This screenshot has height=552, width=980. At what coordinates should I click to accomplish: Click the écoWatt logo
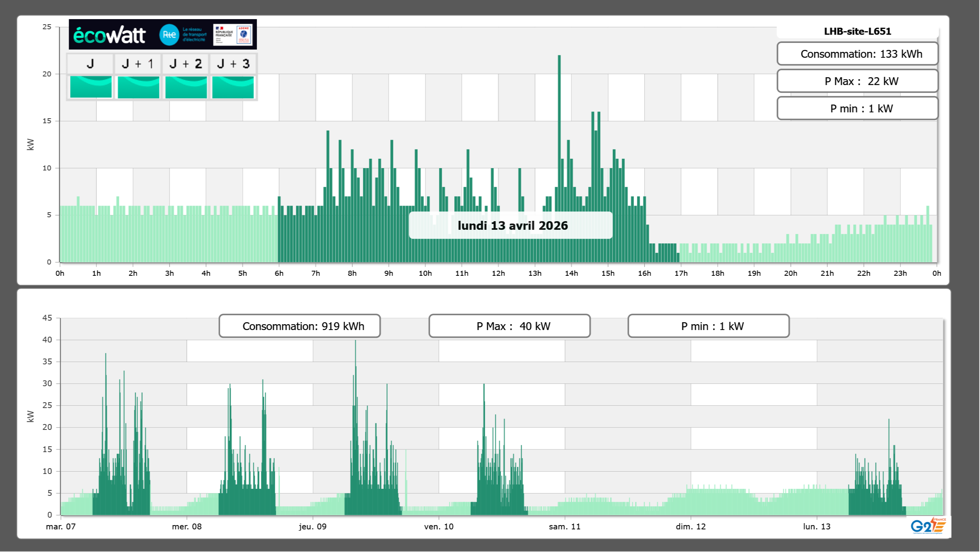(x=110, y=35)
